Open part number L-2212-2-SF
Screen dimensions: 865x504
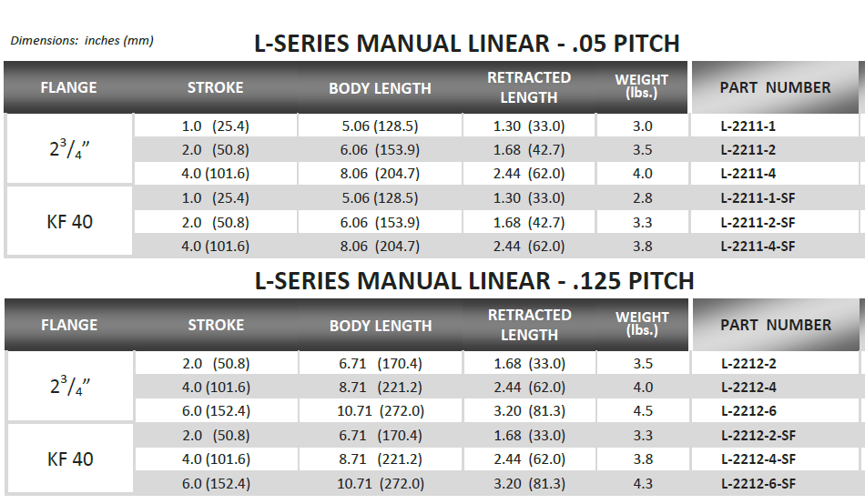(x=758, y=436)
